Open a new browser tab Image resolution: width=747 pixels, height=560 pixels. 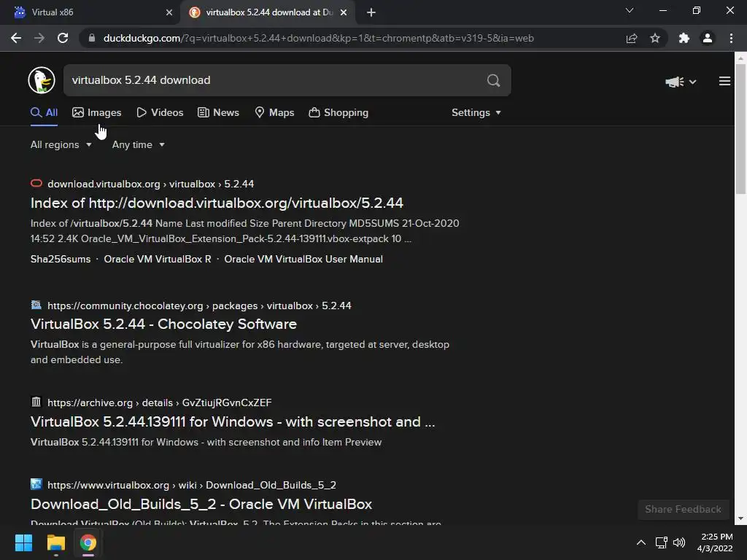(x=371, y=12)
